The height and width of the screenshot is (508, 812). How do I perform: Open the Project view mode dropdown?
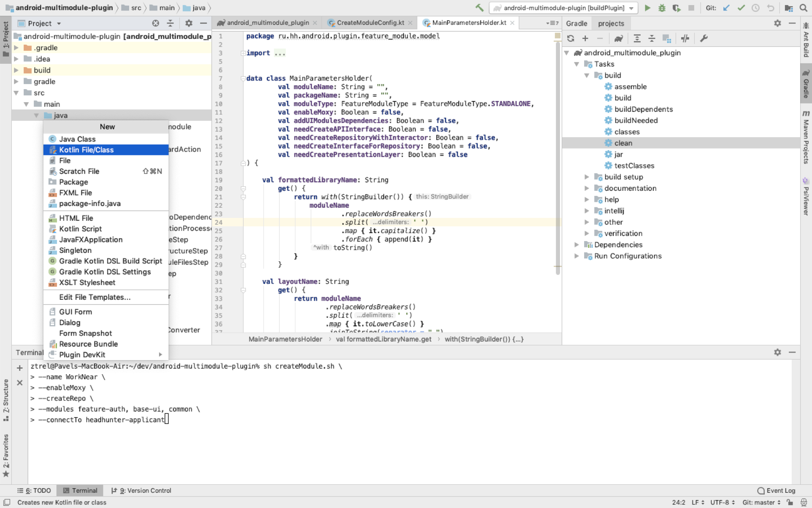59,24
